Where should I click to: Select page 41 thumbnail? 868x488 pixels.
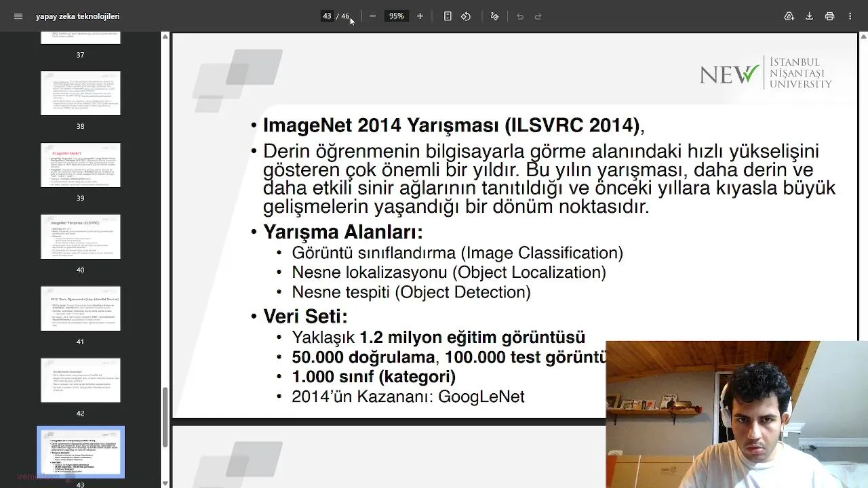(81, 308)
